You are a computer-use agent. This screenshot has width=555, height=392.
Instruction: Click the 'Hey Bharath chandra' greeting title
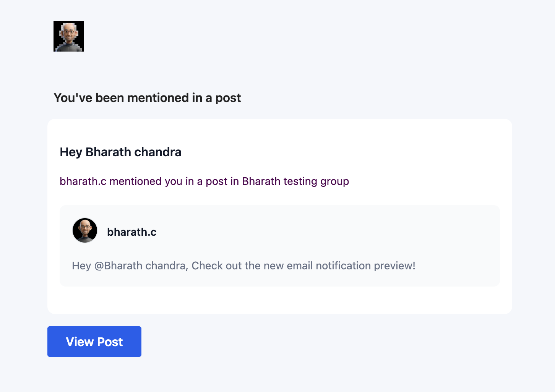[120, 152]
